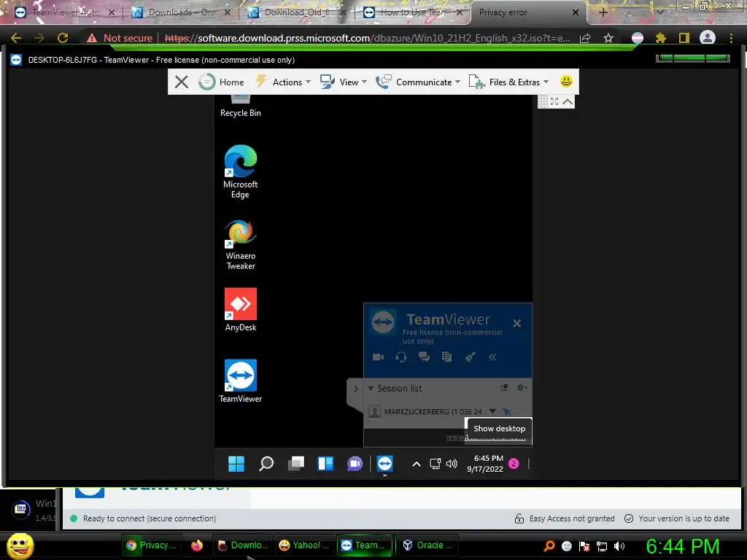
Task: Open Chrome three-dot menu
Action: (731, 38)
